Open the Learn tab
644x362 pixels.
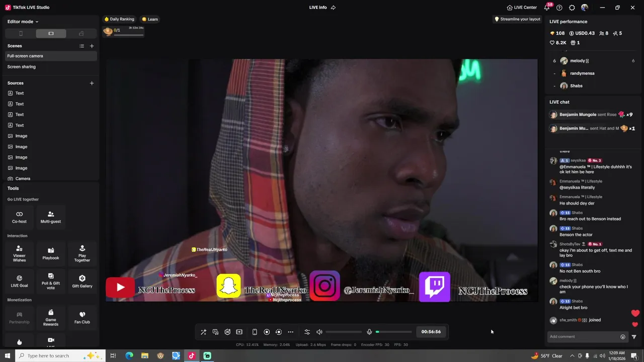tap(150, 19)
